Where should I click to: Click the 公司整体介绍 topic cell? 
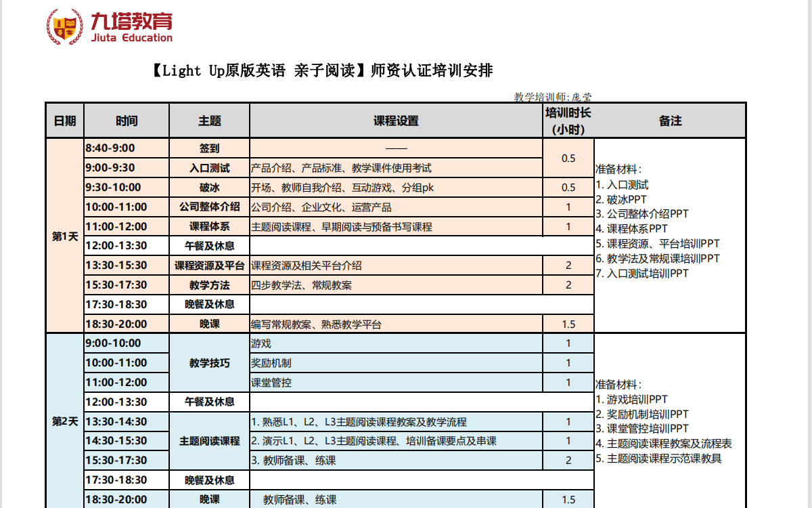pyautogui.click(x=209, y=207)
